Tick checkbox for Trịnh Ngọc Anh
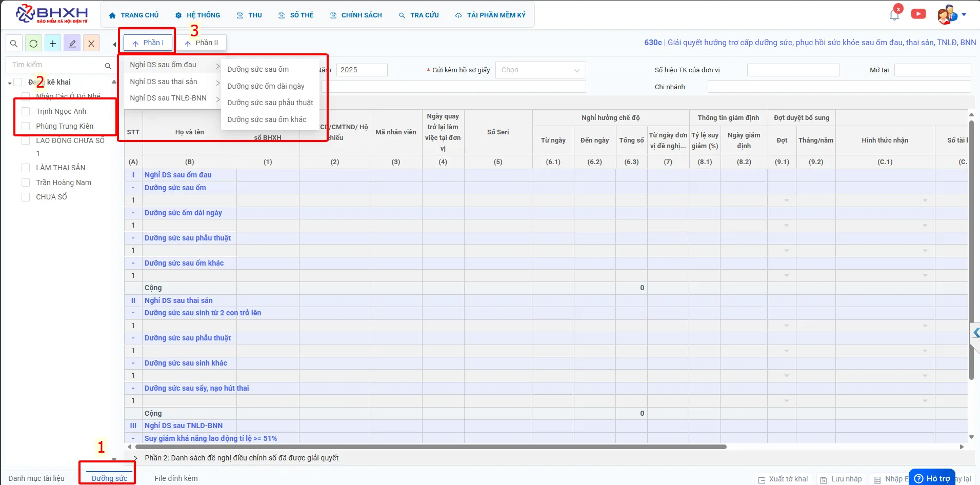980x485 pixels. tap(26, 111)
